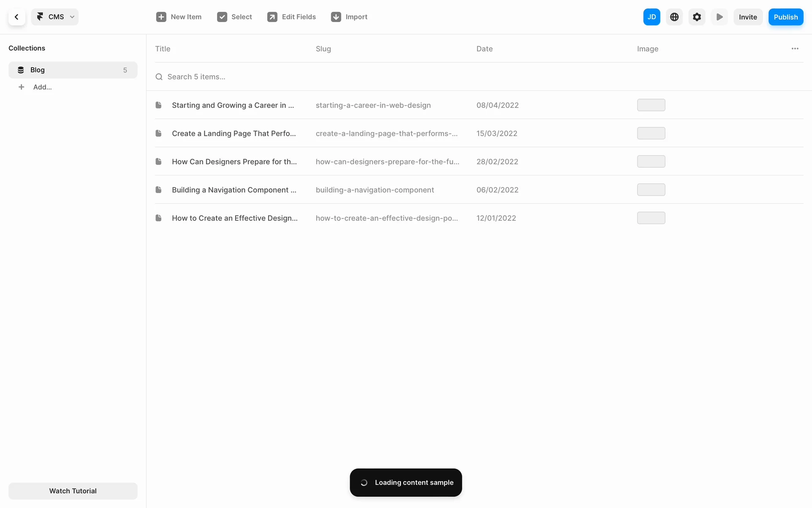This screenshot has width=812, height=508.
Task: Click the back arrow button
Action: (16, 17)
